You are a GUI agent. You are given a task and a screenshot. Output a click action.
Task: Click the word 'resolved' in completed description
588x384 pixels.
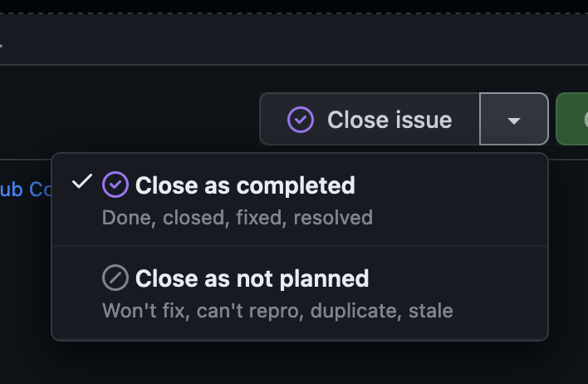point(333,218)
